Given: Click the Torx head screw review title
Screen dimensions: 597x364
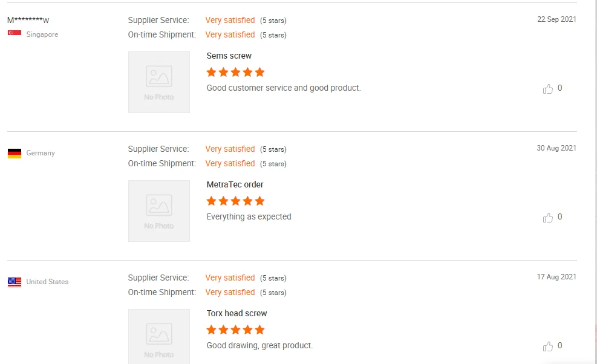Looking at the screenshot, I should (237, 314).
